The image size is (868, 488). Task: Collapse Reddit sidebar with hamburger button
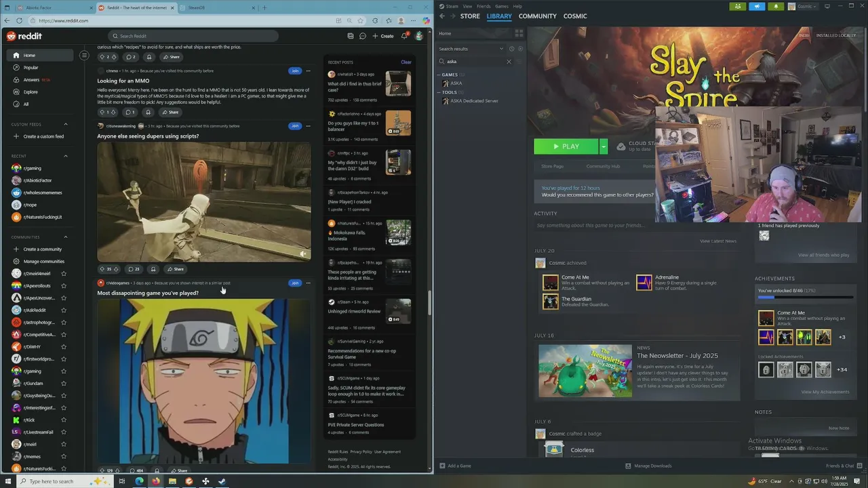tap(84, 55)
